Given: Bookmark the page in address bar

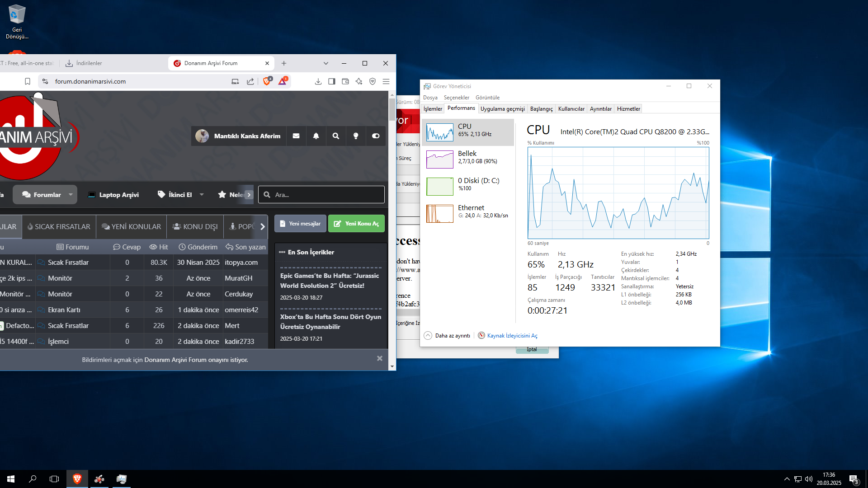Looking at the screenshot, I should point(28,81).
